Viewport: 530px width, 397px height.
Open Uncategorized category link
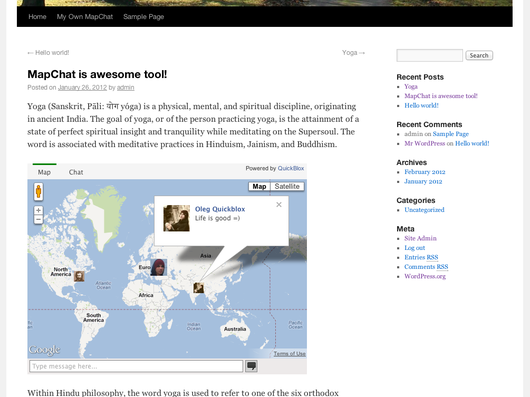[x=424, y=210]
